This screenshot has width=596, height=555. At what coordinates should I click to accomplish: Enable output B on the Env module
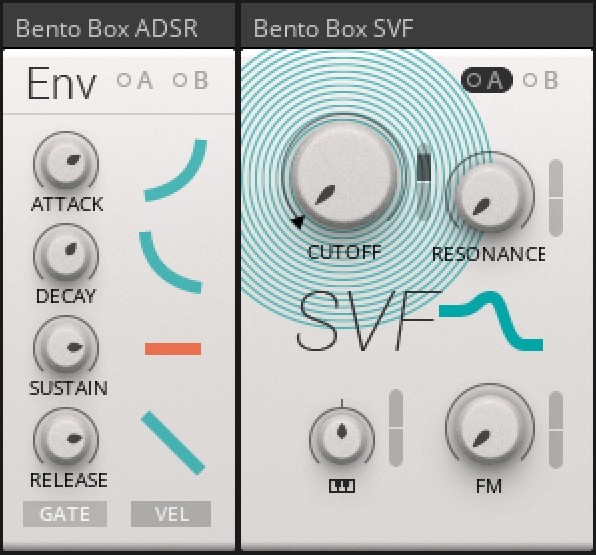coord(190,80)
